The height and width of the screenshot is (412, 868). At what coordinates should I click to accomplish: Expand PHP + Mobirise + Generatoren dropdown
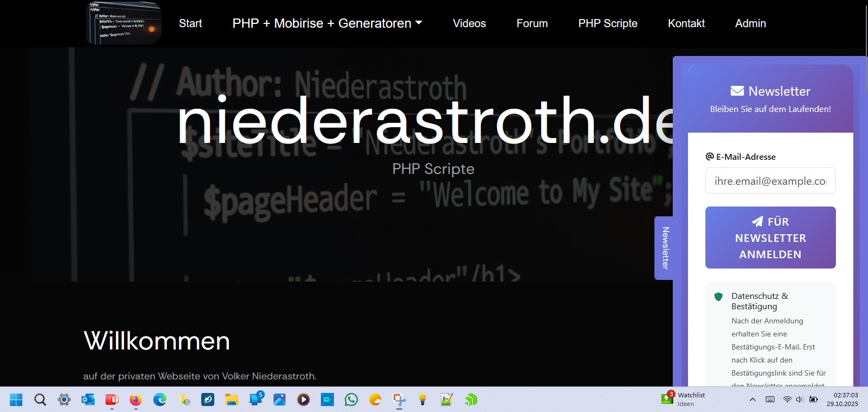[x=327, y=23]
